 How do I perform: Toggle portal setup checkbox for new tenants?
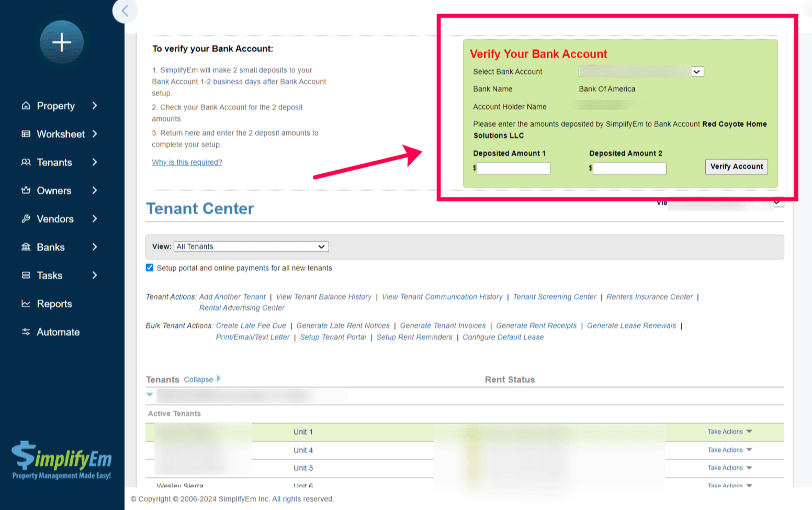[150, 268]
